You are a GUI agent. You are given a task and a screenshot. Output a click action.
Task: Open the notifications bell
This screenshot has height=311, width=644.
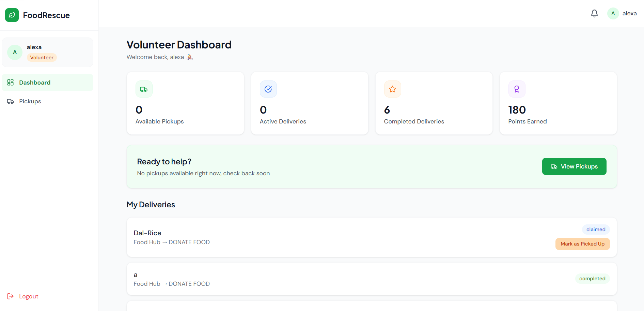point(594,13)
